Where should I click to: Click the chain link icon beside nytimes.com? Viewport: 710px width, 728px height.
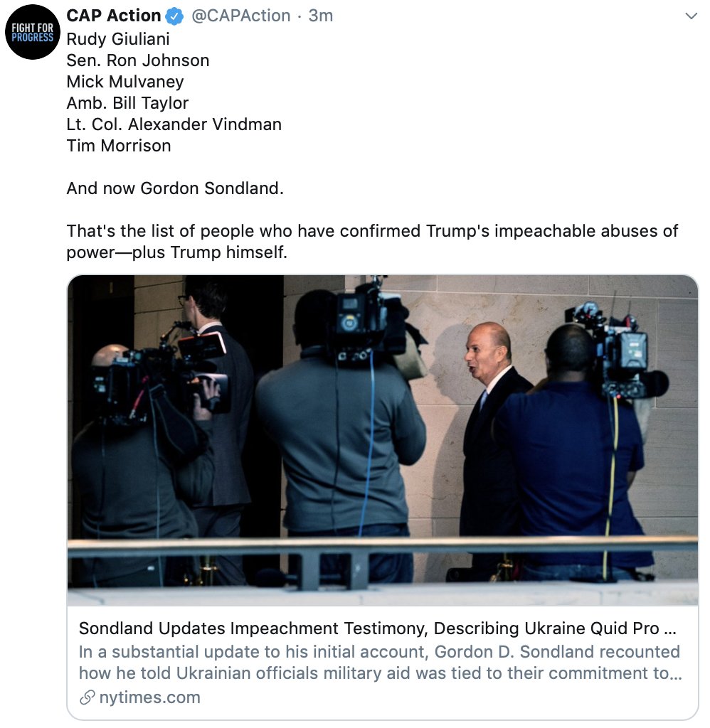pyautogui.click(x=87, y=697)
